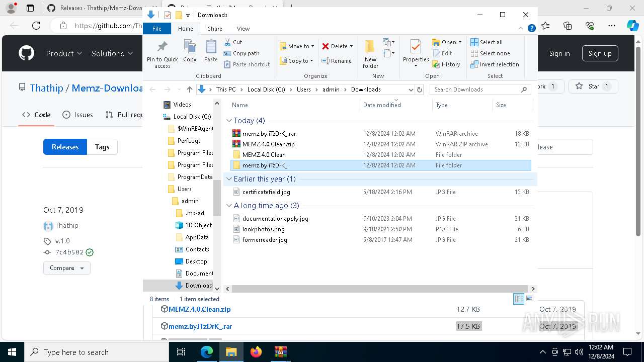Download memz.by.iTzDrK_.rar release asset link
The image size is (644, 362).
click(x=200, y=326)
